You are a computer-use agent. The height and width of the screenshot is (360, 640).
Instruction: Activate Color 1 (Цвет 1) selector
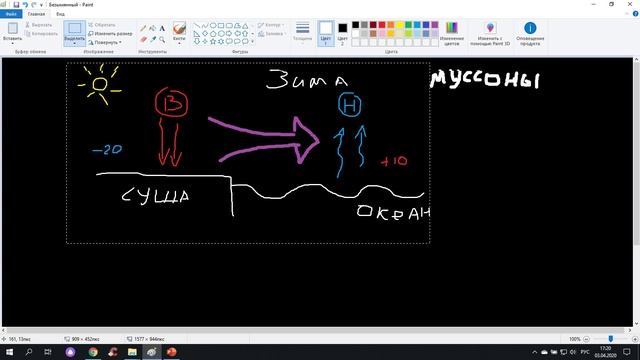click(x=326, y=33)
